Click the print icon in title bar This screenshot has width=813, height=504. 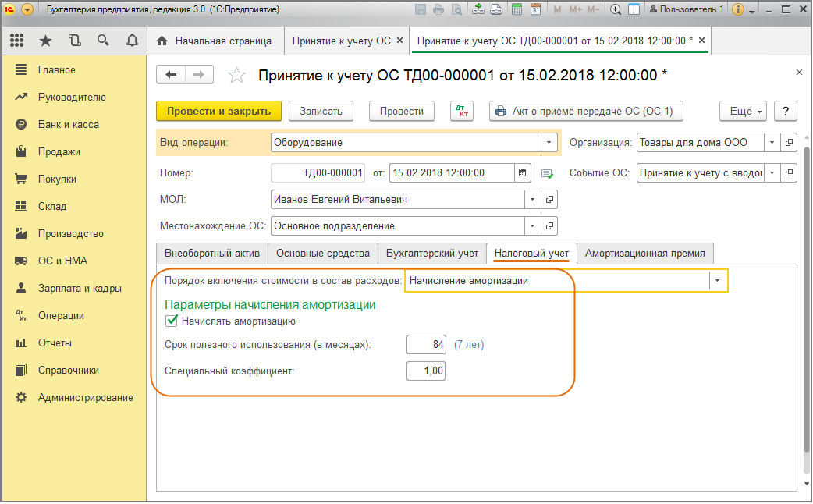(438, 9)
